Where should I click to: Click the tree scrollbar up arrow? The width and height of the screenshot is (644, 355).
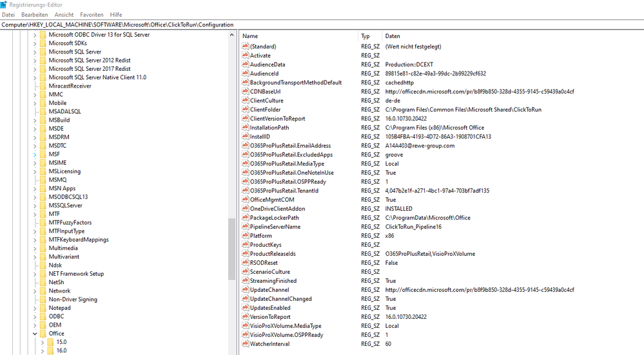click(231, 35)
